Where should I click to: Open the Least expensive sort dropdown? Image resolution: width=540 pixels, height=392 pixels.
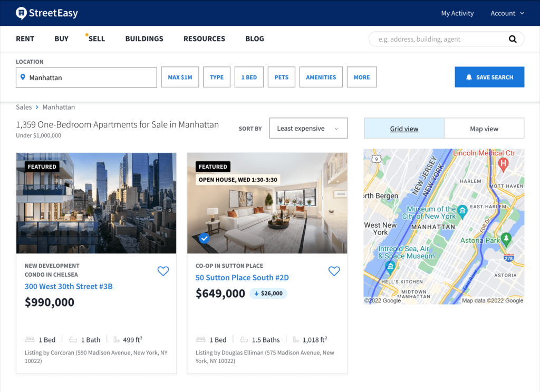308,128
